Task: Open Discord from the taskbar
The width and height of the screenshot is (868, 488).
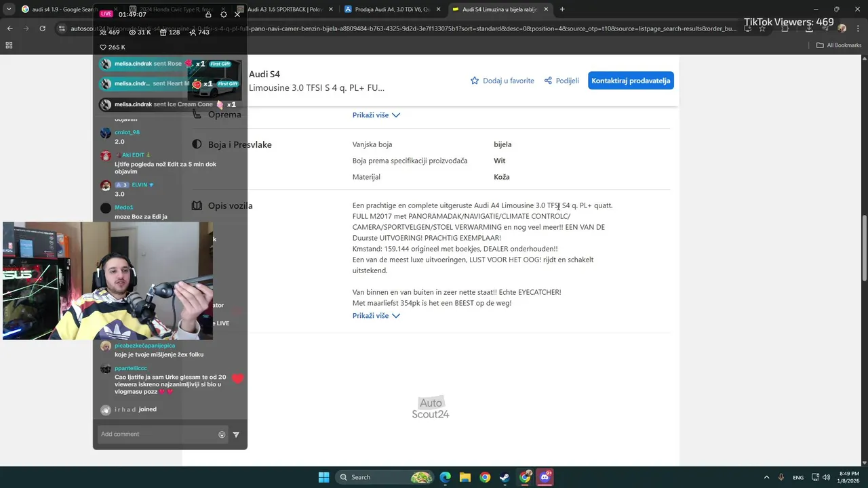Action: [545, 477]
